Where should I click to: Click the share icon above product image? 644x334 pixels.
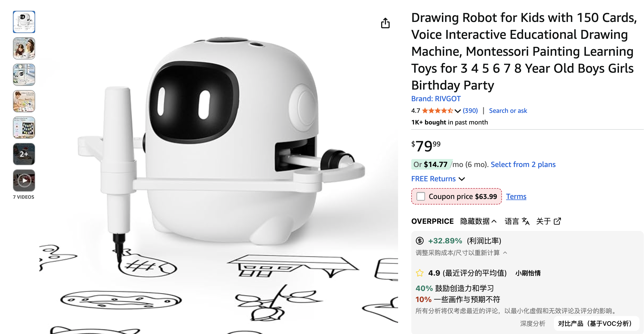click(385, 23)
